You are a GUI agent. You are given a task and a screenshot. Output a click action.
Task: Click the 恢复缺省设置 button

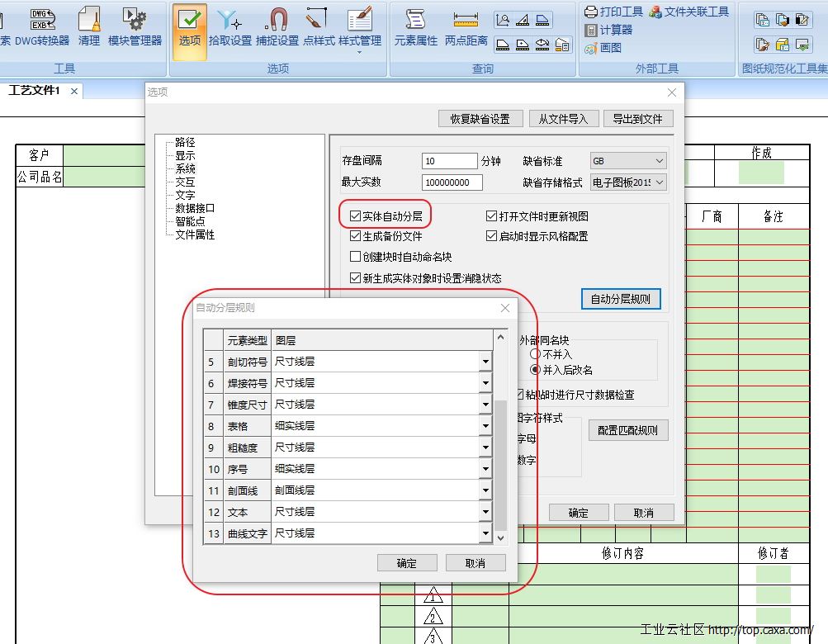tap(480, 119)
